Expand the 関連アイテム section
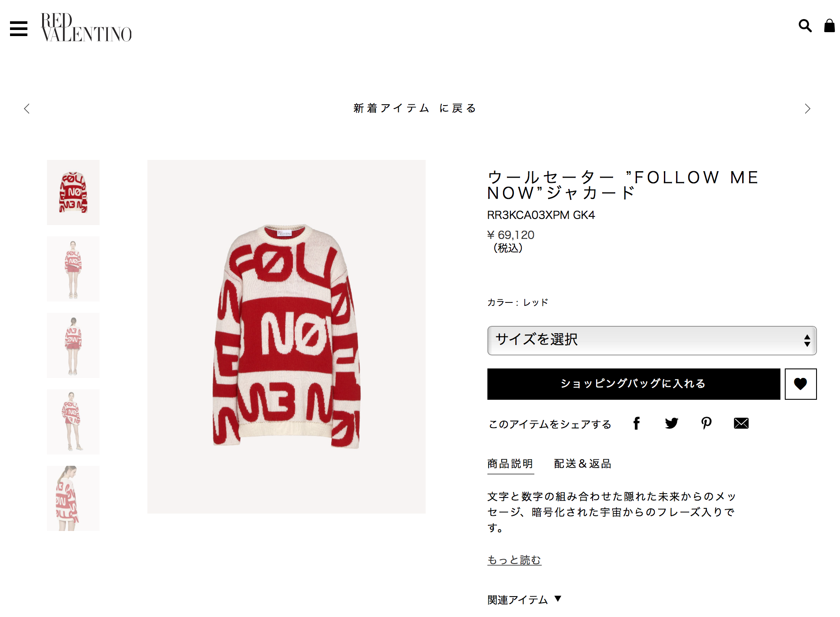The width and height of the screenshot is (840, 617). click(x=524, y=600)
